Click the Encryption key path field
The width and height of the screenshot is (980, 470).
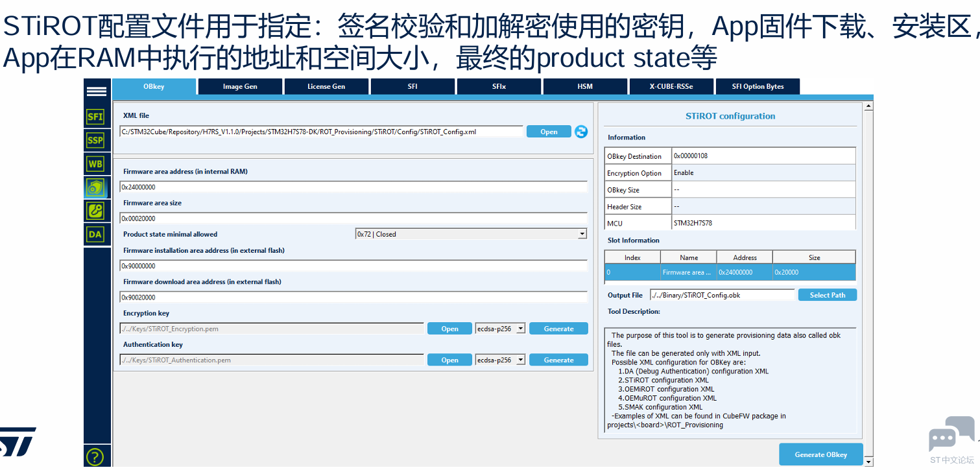click(272, 329)
